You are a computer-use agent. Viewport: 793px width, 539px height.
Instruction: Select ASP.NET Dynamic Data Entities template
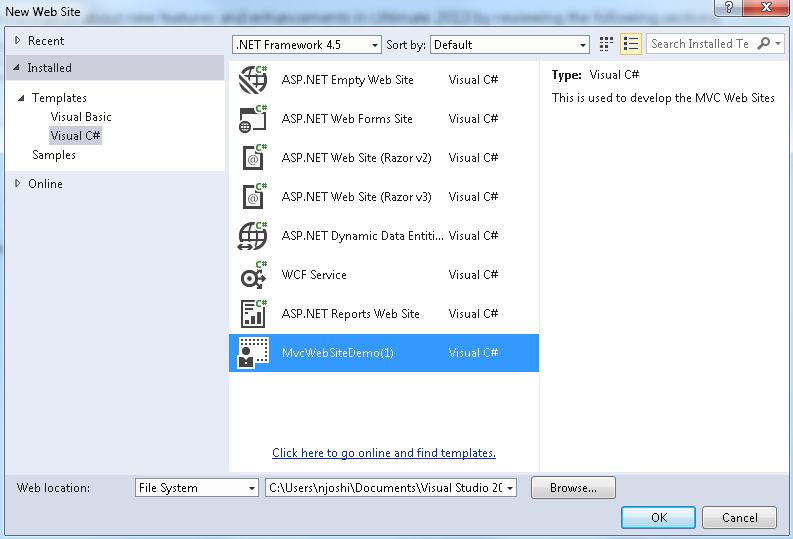click(x=384, y=236)
